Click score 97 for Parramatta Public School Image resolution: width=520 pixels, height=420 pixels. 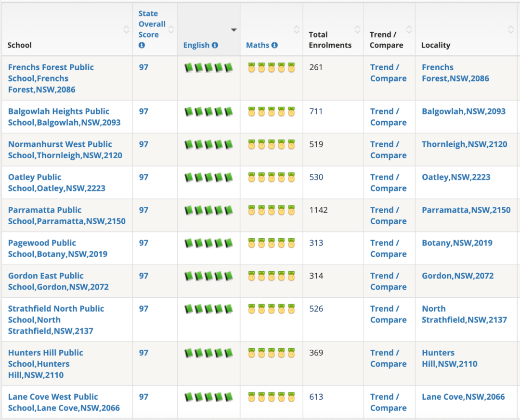pyautogui.click(x=143, y=210)
